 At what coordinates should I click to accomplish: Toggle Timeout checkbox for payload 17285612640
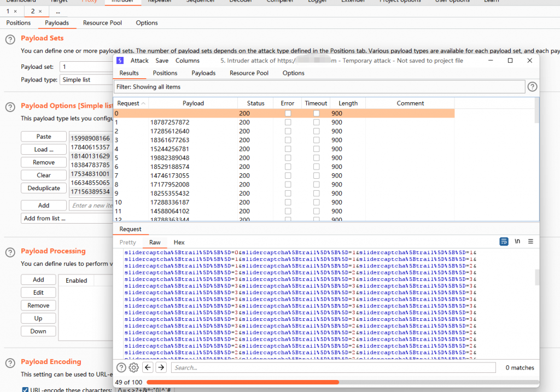(317, 131)
